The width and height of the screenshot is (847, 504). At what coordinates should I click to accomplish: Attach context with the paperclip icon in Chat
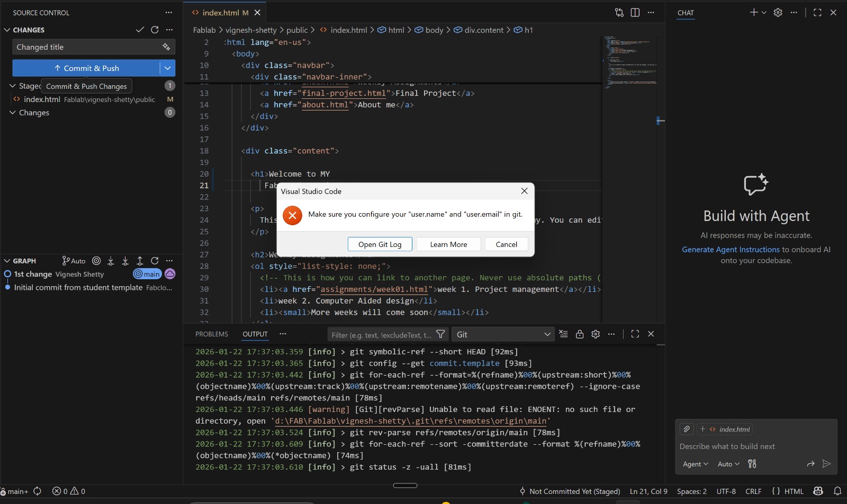pos(687,429)
